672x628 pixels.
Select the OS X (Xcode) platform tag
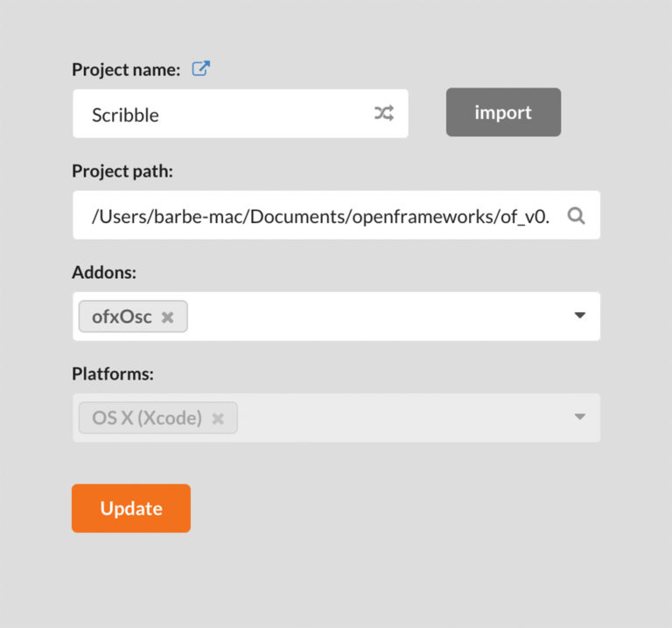pos(147,418)
